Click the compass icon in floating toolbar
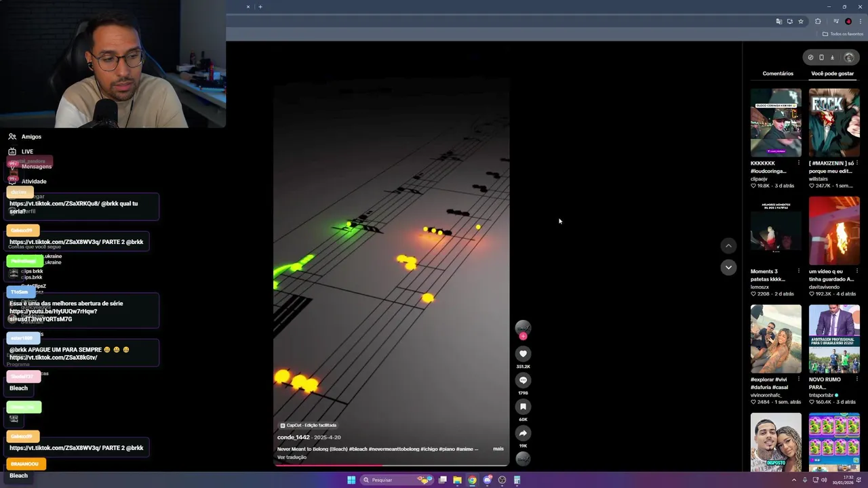 pyautogui.click(x=810, y=58)
